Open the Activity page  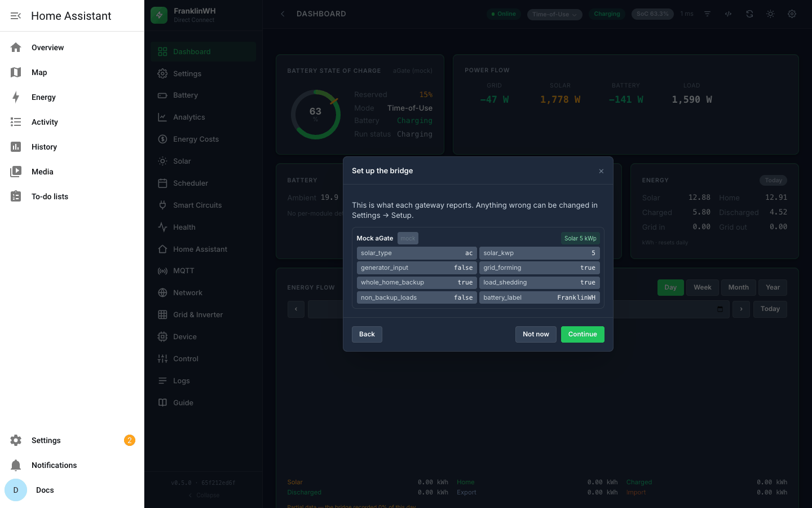tap(72, 122)
